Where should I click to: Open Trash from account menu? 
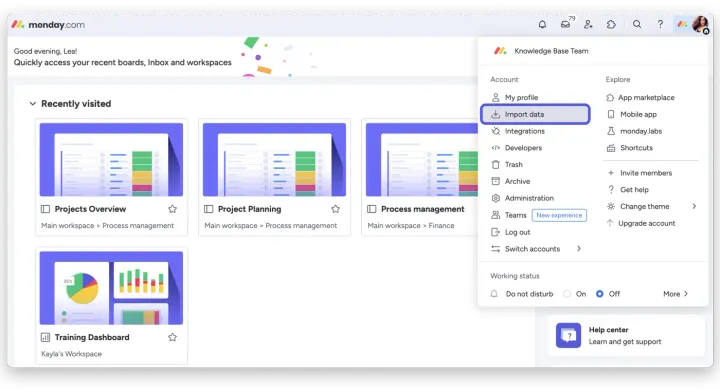point(507,164)
